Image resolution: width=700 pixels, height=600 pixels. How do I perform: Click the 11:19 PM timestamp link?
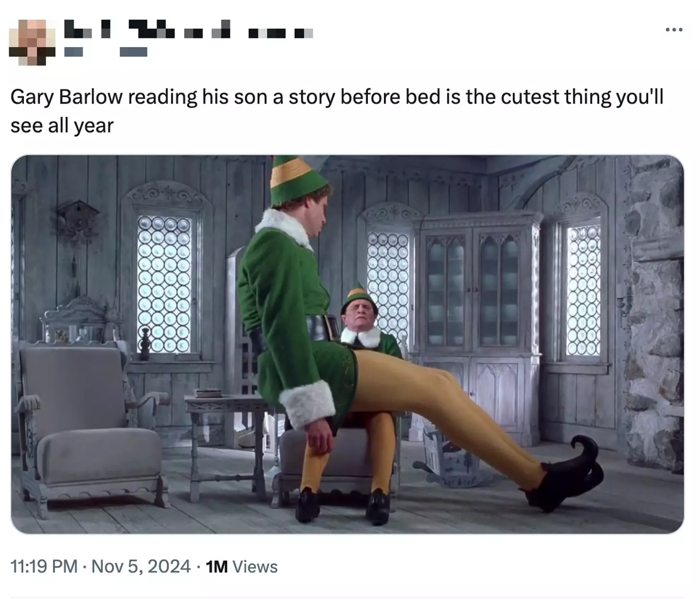pyautogui.click(x=44, y=566)
